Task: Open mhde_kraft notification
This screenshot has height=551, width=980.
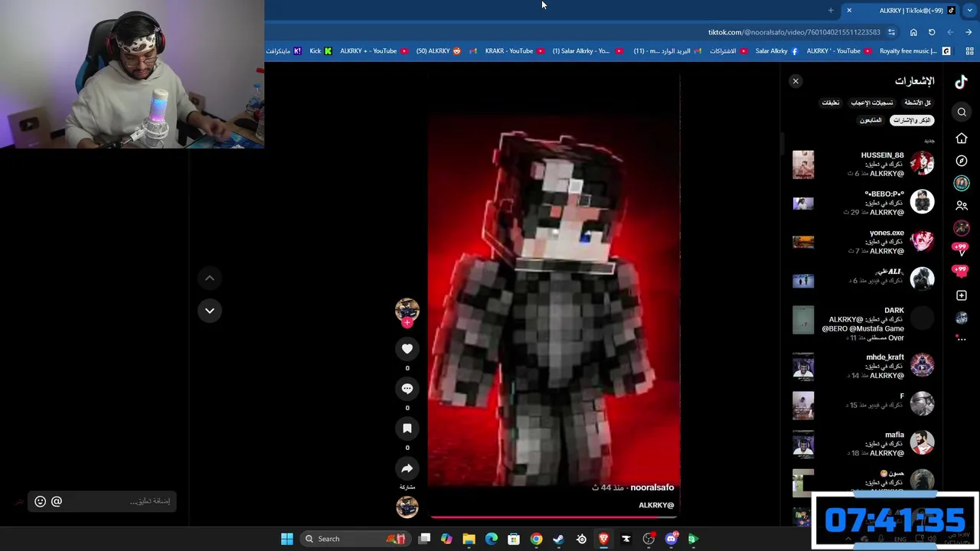Action: pos(864,366)
